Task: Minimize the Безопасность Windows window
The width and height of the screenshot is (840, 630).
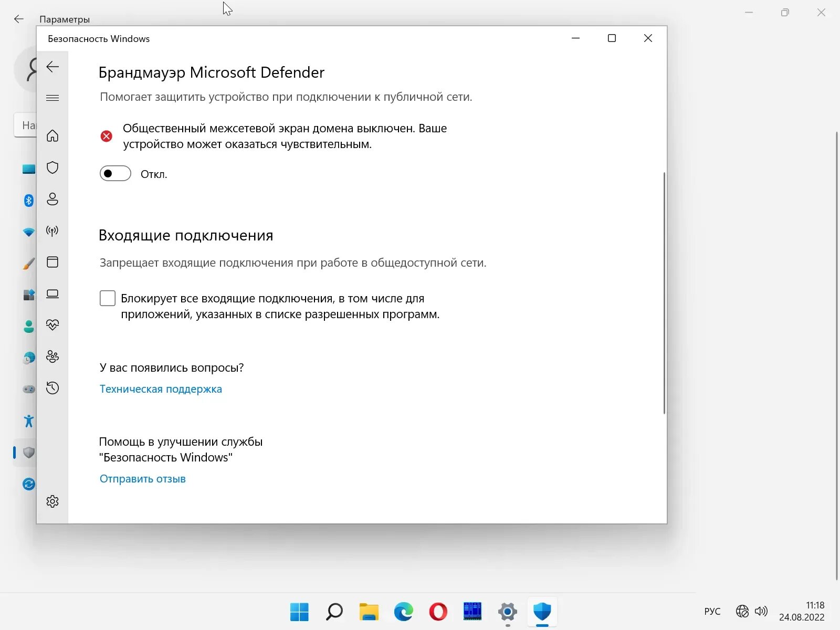Action: (575, 38)
